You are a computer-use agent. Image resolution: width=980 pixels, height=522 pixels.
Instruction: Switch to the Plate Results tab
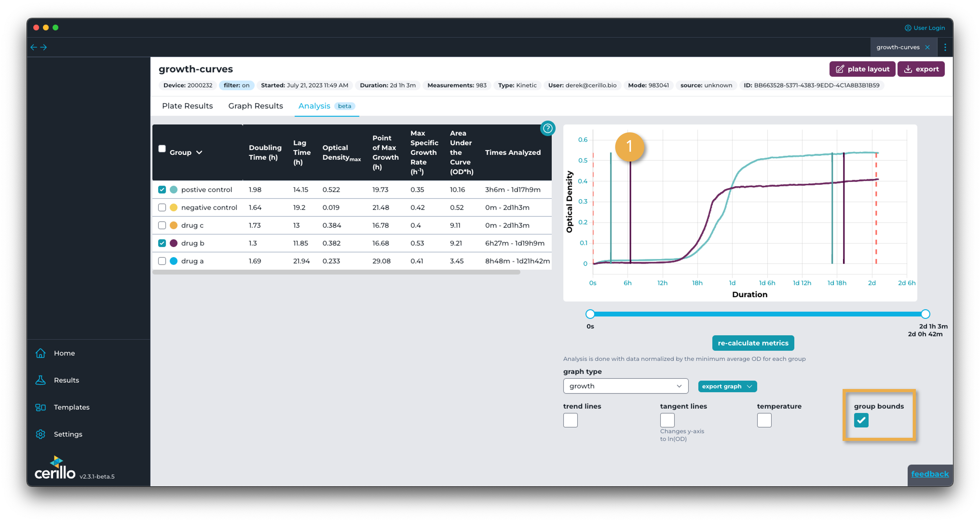click(x=187, y=106)
